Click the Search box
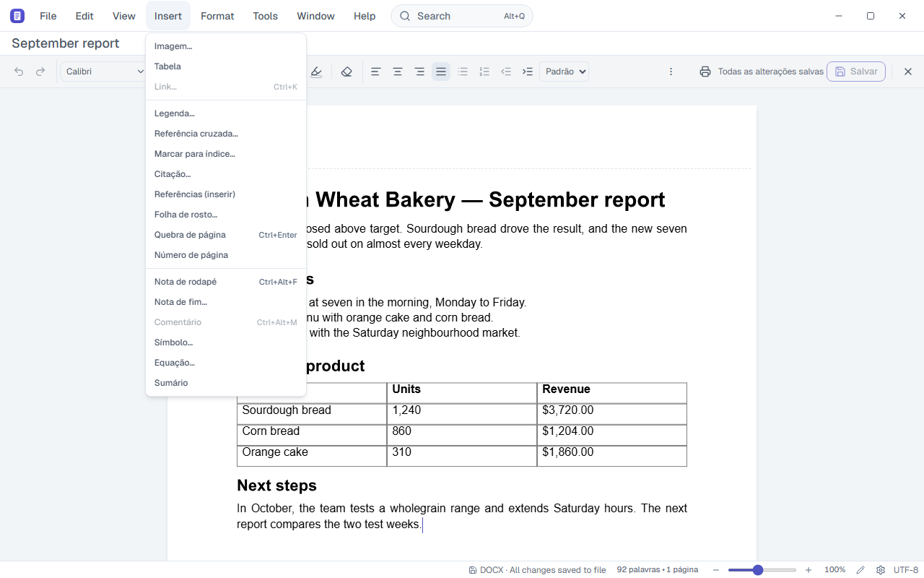The image size is (924, 578). pyautogui.click(x=462, y=16)
